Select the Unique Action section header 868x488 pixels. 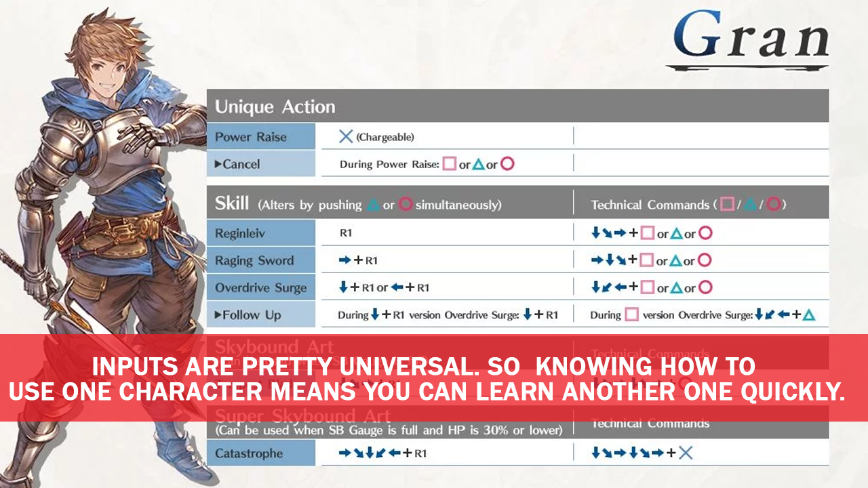point(275,106)
